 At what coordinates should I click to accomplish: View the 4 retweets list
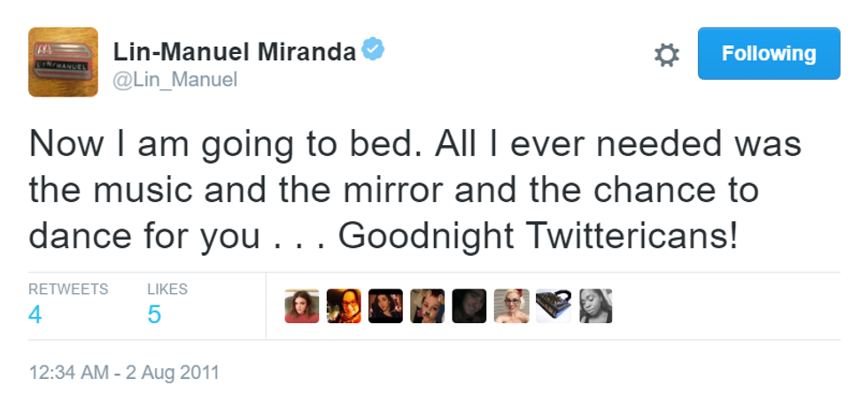35,315
